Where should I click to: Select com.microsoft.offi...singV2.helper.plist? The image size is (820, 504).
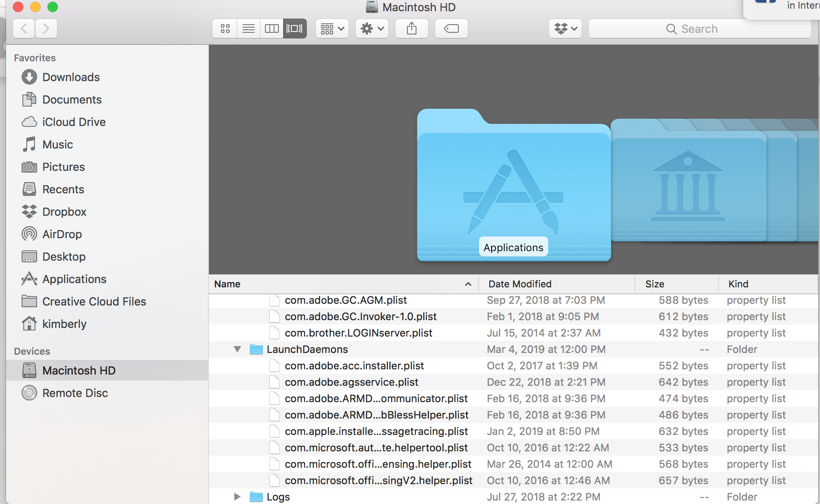pos(514,480)
